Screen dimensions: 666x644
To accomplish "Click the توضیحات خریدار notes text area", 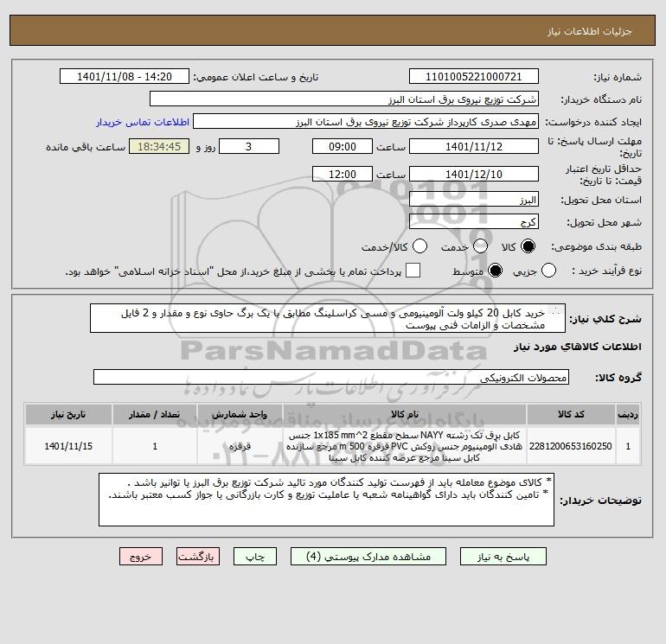I will click(326, 500).
